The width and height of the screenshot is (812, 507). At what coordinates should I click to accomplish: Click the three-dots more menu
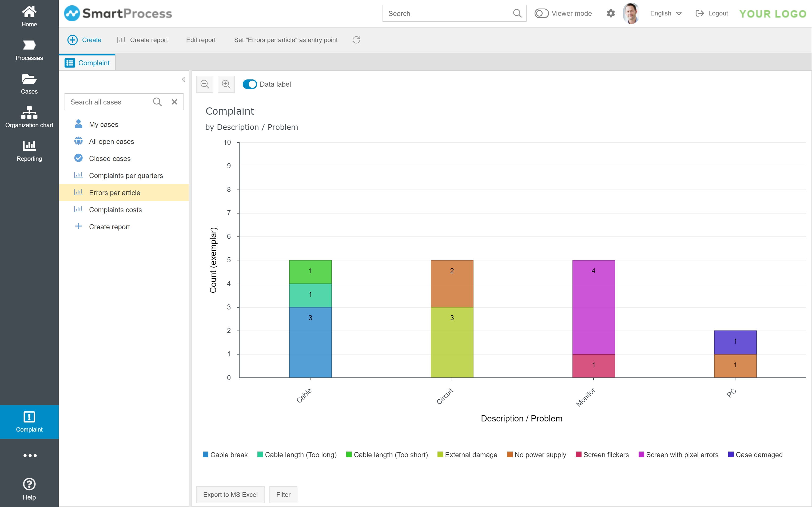pos(30,455)
